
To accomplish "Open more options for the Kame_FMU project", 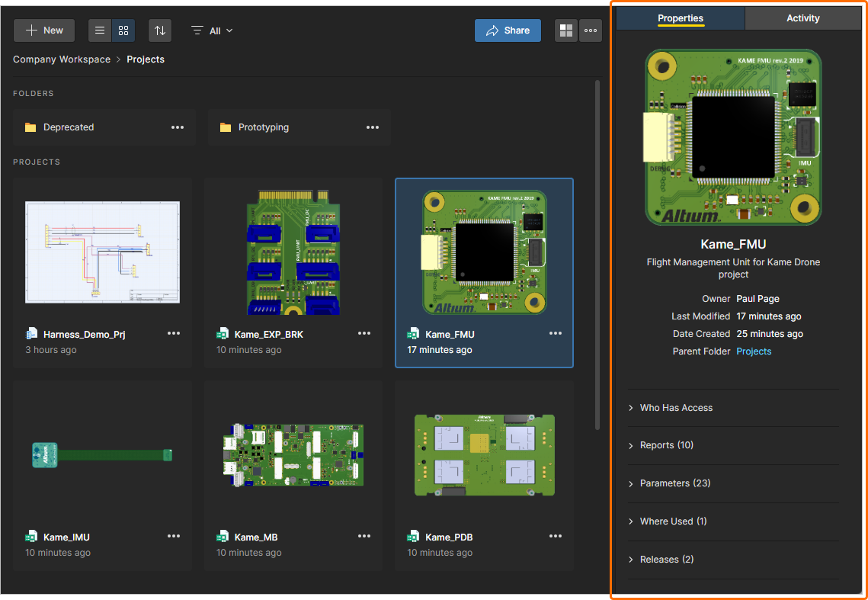I will (556, 333).
